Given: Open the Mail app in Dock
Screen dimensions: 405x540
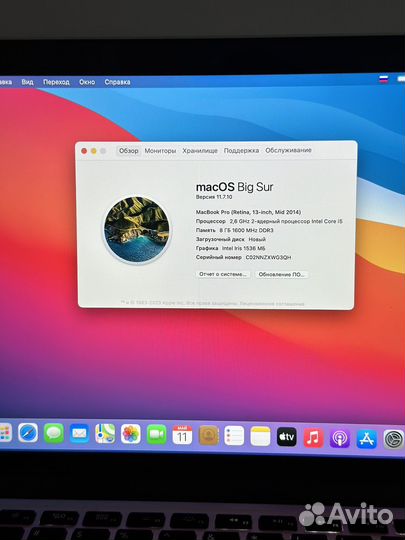Looking at the screenshot, I should tap(80, 434).
